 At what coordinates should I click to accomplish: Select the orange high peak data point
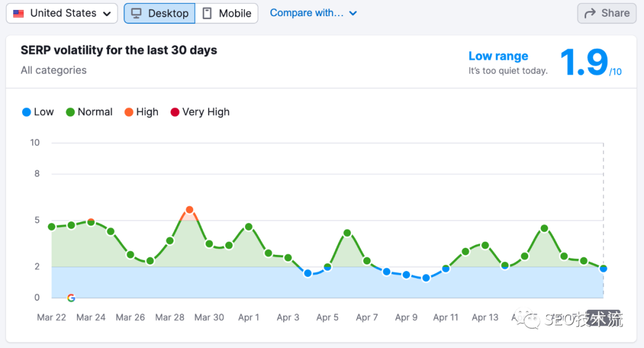190,210
